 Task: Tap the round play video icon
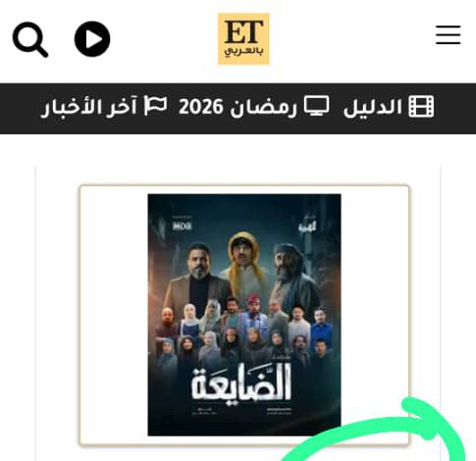(x=92, y=39)
